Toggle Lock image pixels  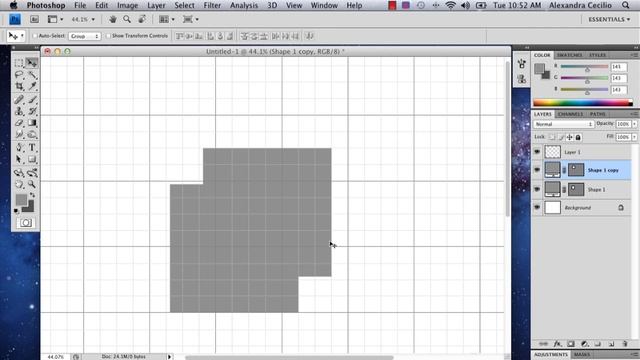point(561,137)
